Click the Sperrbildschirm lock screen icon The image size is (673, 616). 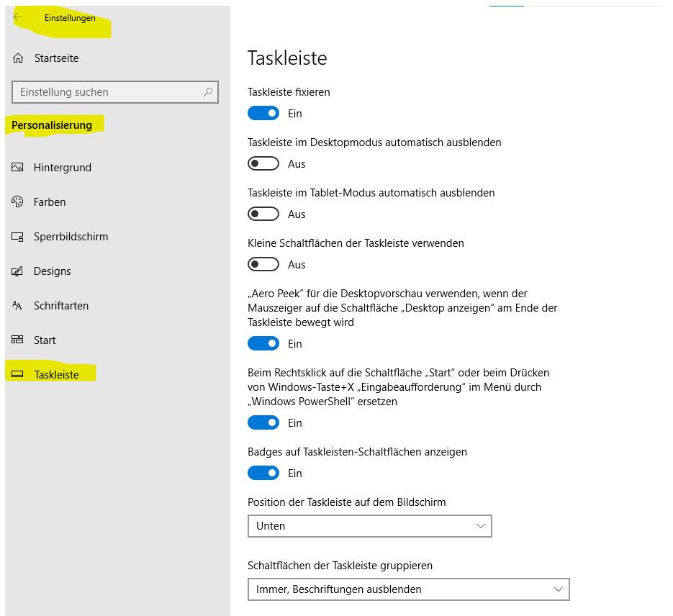[17, 237]
